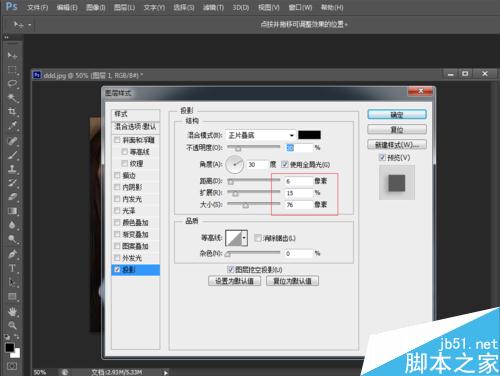The width and height of the screenshot is (500, 376).
Task: Click the black shadow color swatch
Action: (x=309, y=135)
